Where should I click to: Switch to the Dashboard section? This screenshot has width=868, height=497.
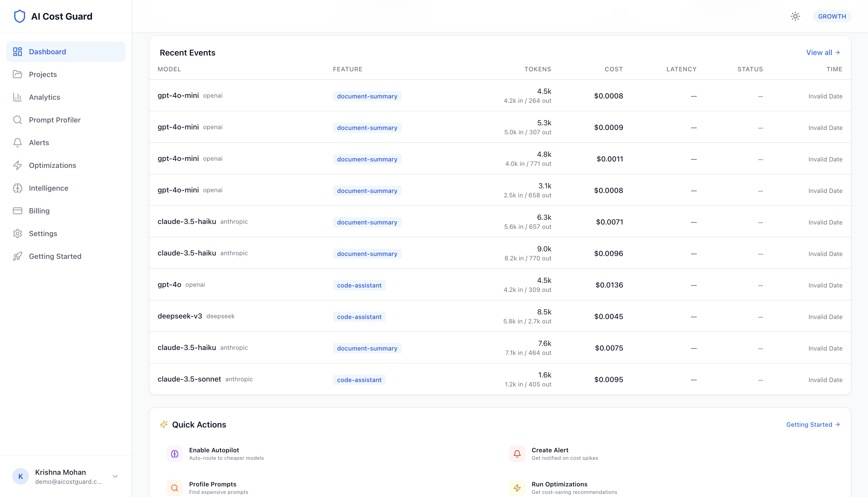tap(48, 52)
